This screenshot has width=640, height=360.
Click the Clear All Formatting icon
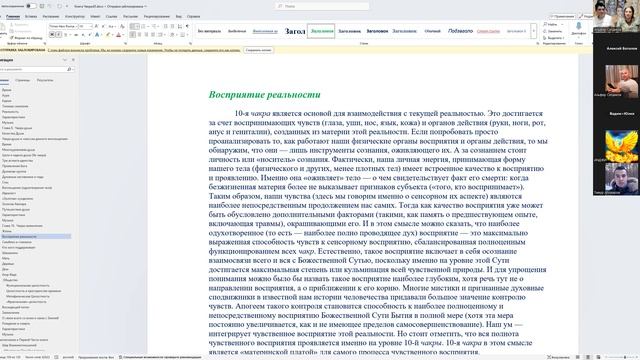[x=122, y=26]
